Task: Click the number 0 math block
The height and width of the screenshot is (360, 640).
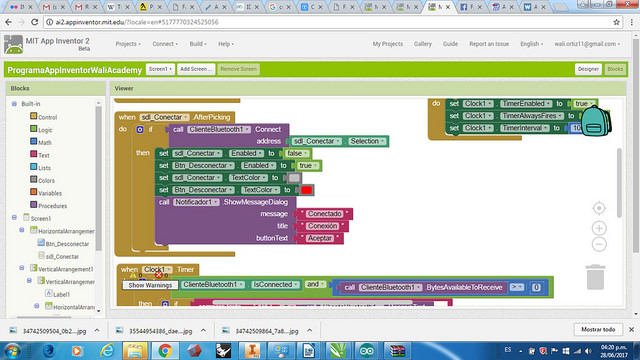Action: click(536, 287)
